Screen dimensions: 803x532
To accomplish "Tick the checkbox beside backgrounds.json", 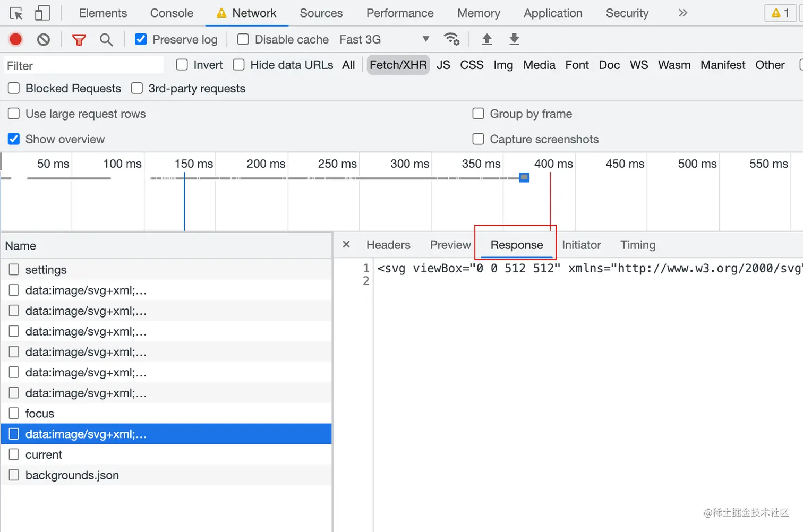I will pyautogui.click(x=14, y=475).
